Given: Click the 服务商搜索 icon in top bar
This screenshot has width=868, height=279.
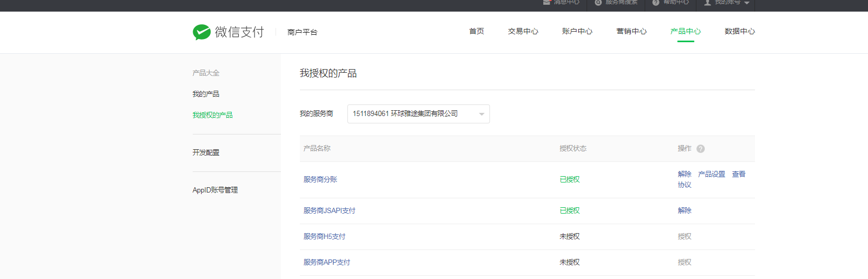Looking at the screenshot, I should [x=598, y=2].
